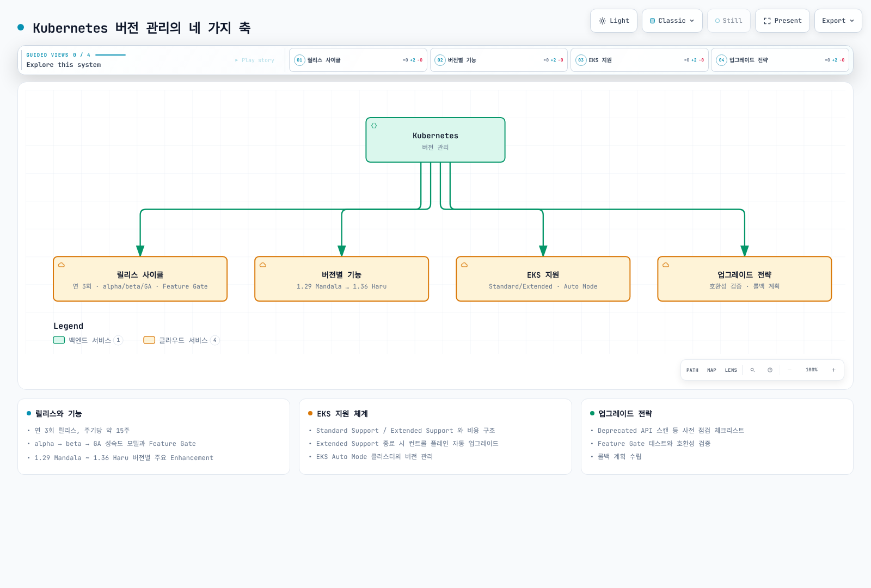Select the 버전별 기능 node card
The image size is (871, 588).
pyautogui.click(x=342, y=279)
